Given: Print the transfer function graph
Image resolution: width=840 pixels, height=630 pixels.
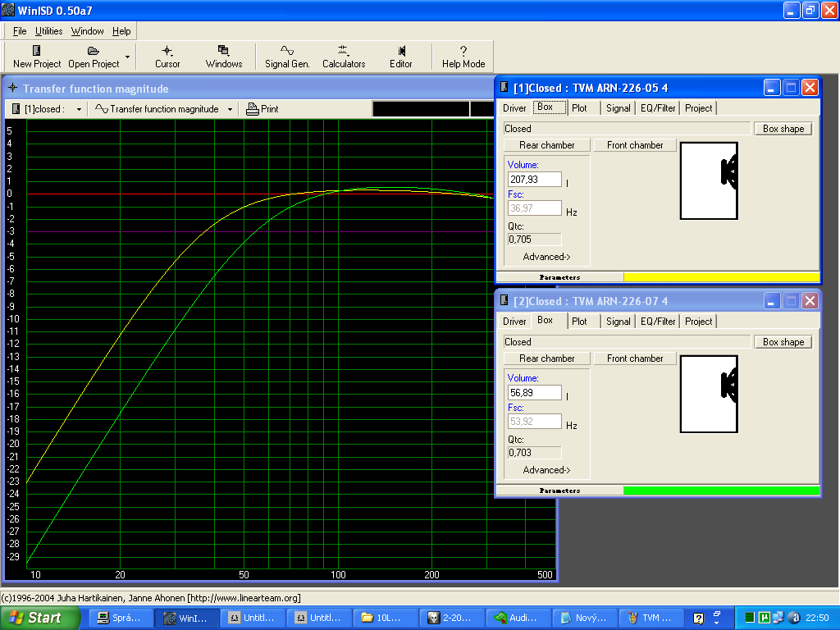Looking at the screenshot, I should pos(262,109).
